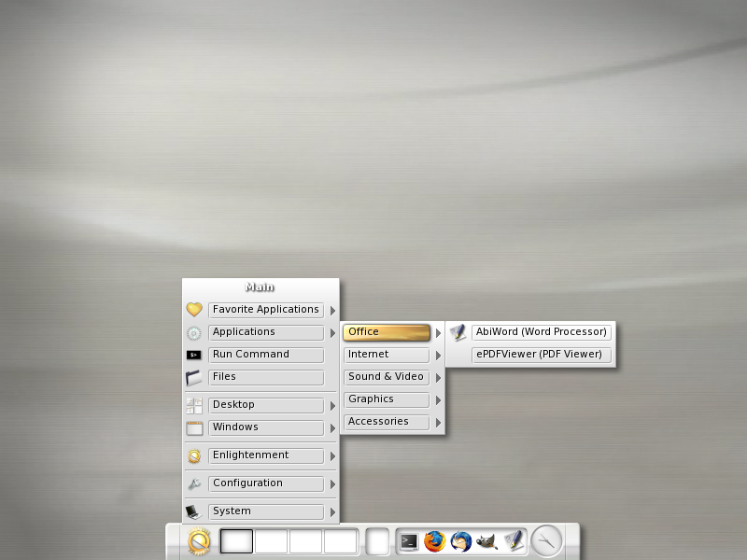Select Internet category

pos(387,355)
